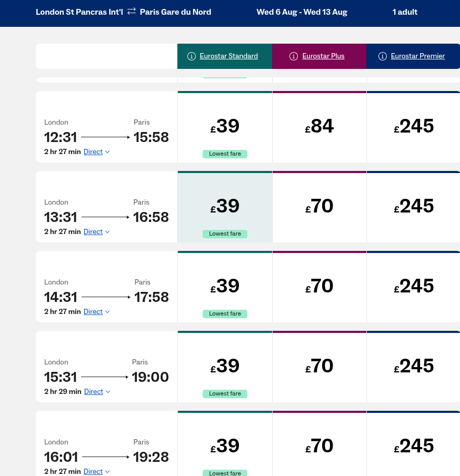460x476 pixels.
Task: Click the info icon beside Eurostar Standard
Action: point(192,56)
